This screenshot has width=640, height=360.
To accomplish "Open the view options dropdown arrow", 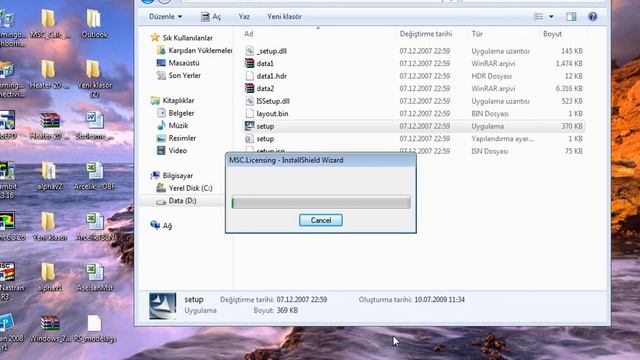I will tap(551, 17).
